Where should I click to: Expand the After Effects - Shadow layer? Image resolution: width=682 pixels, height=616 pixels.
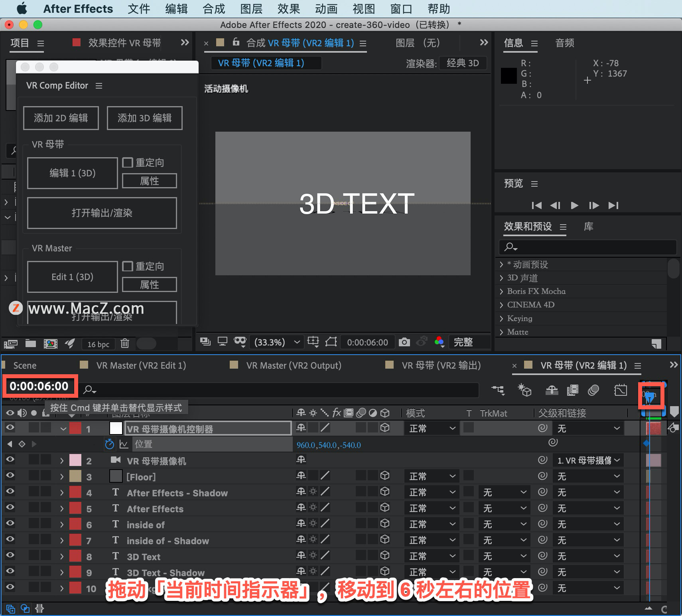(x=62, y=493)
